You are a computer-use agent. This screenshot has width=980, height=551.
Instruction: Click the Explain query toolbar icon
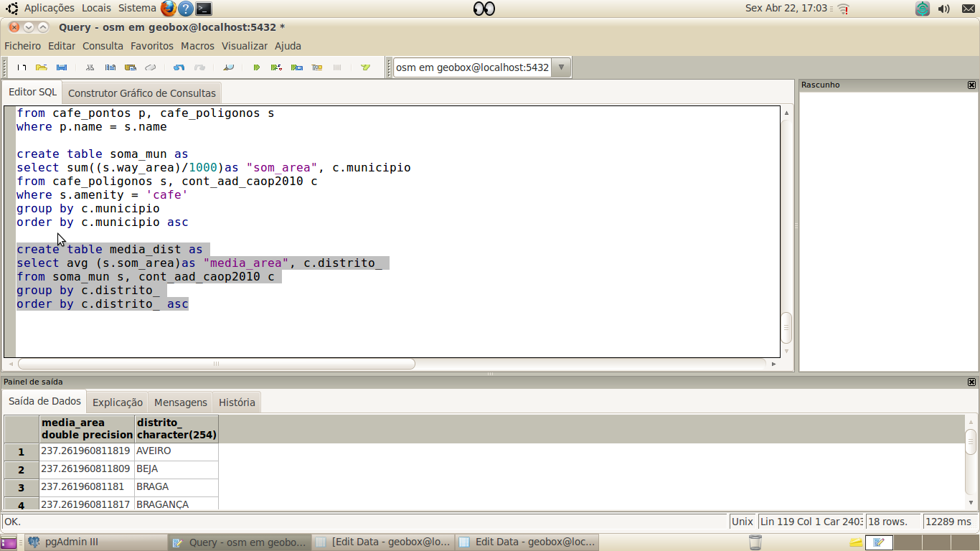316,67
